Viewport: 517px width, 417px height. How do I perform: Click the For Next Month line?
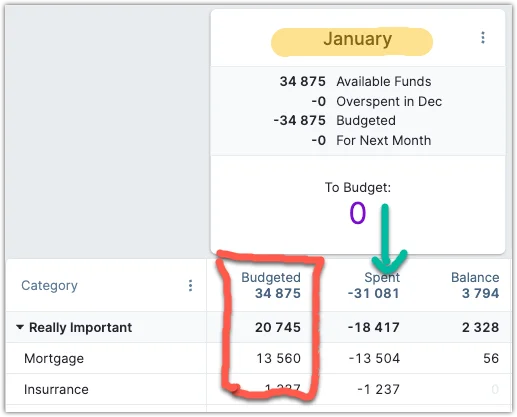(371, 140)
